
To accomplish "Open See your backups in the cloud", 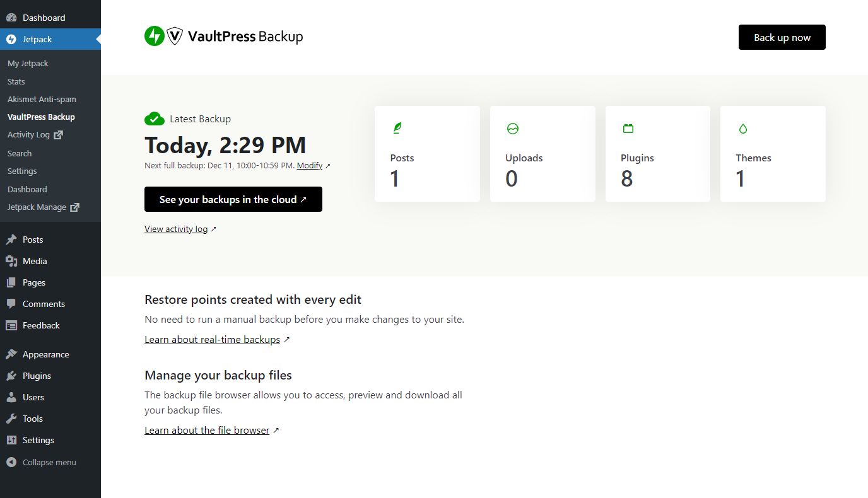I will 233,199.
